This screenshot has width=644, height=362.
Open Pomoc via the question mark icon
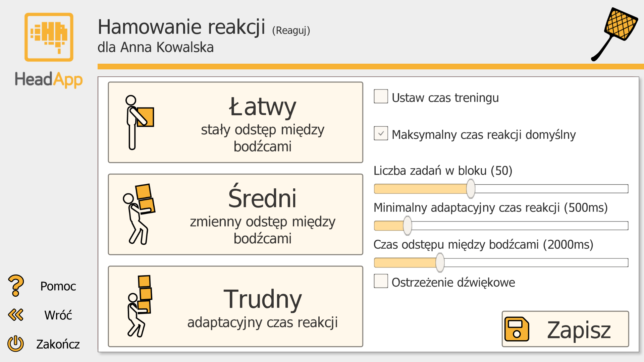tap(15, 286)
